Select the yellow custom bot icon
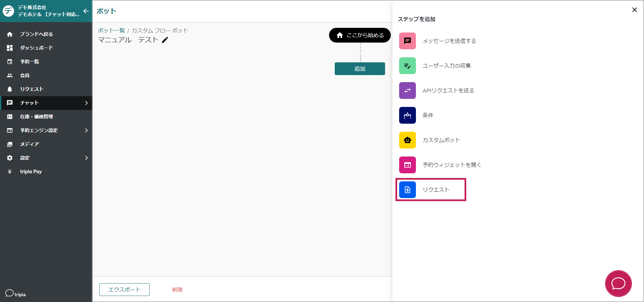The image size is (644, 302). pos(407,140)
